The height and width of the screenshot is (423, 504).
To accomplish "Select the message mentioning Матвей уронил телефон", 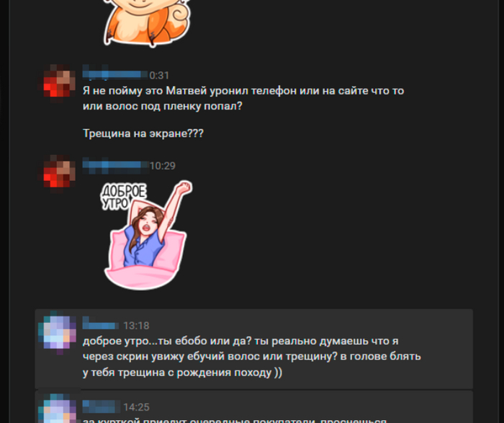I will point(243,99).
